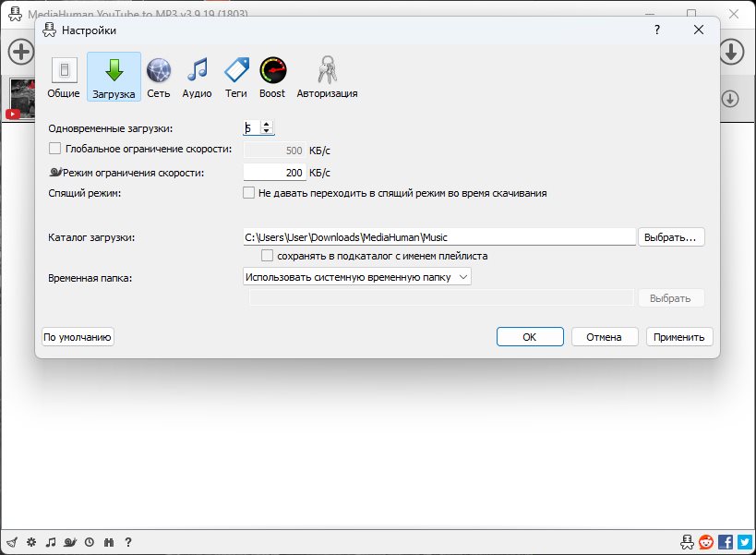Open the Reddit icon in status bar
This screenshot has width=756, height=555.
click(x=706, y=542)
